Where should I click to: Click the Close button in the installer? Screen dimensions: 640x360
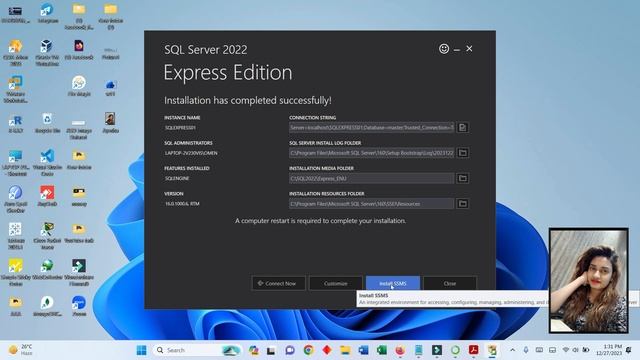[x=450, y=283]
